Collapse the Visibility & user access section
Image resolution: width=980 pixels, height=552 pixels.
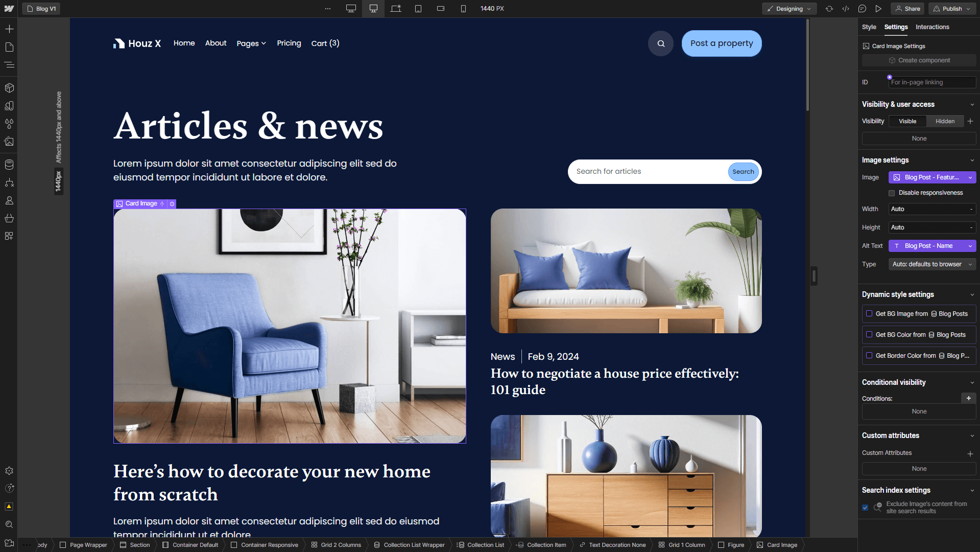(972, 104)
